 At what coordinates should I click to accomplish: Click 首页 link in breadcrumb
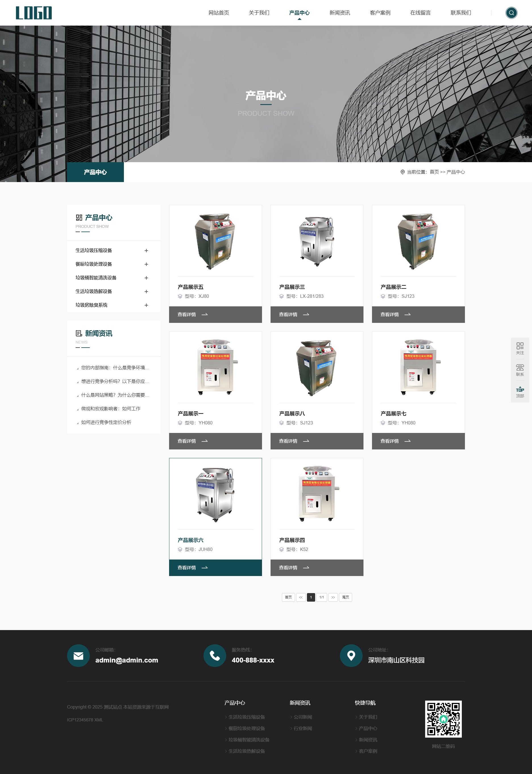click(x=434, y=172)
